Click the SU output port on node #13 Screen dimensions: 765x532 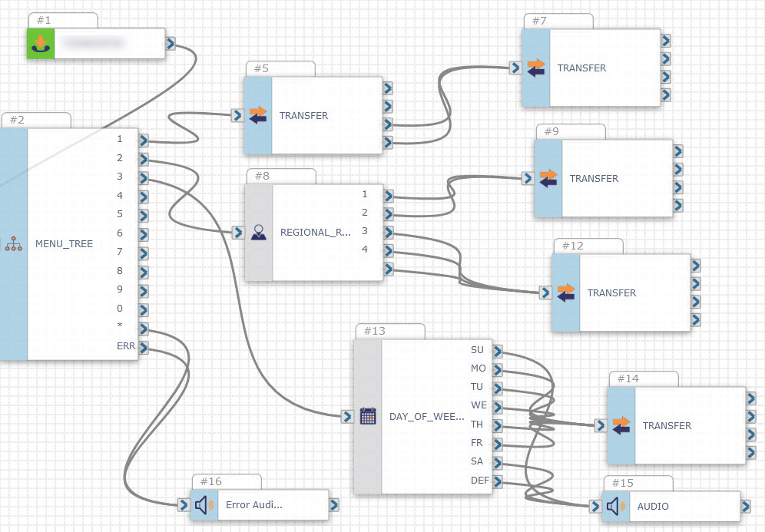[498, 351]
